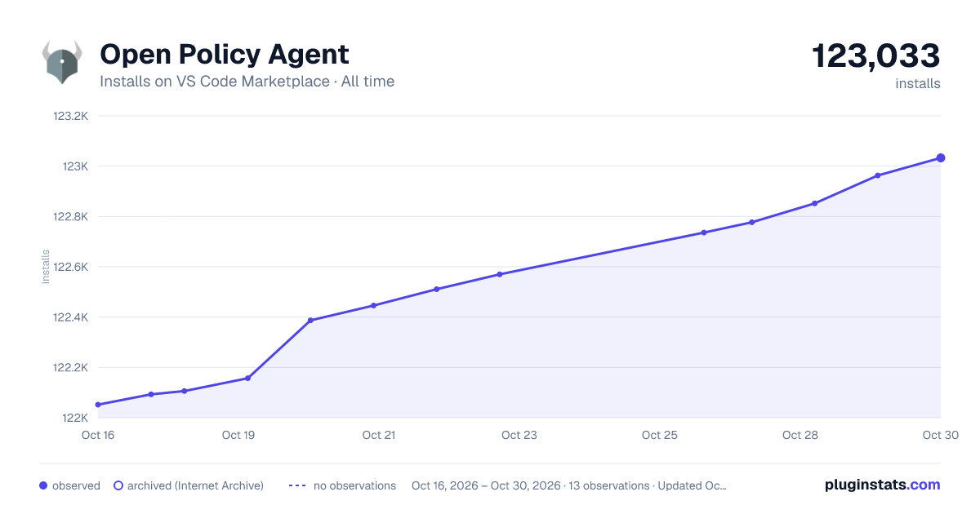
Task: Click the "observed" legend label
Action: point(76,485)
